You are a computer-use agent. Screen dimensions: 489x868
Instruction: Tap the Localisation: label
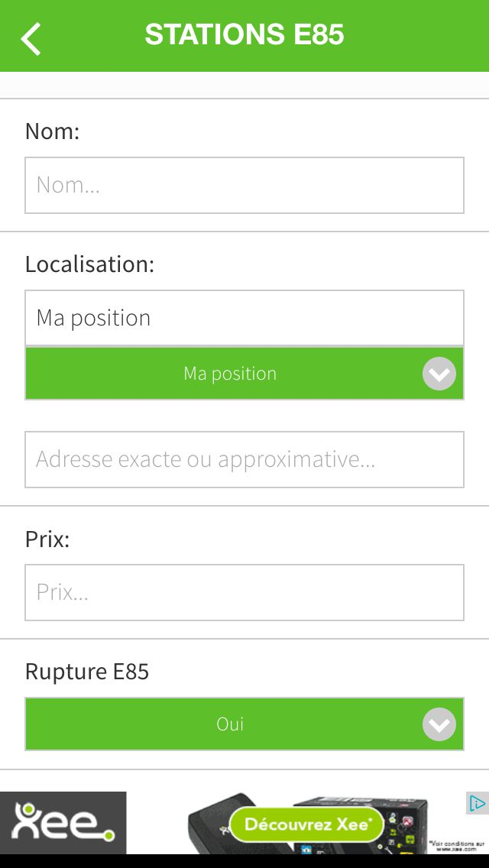(x=89, y=264)
